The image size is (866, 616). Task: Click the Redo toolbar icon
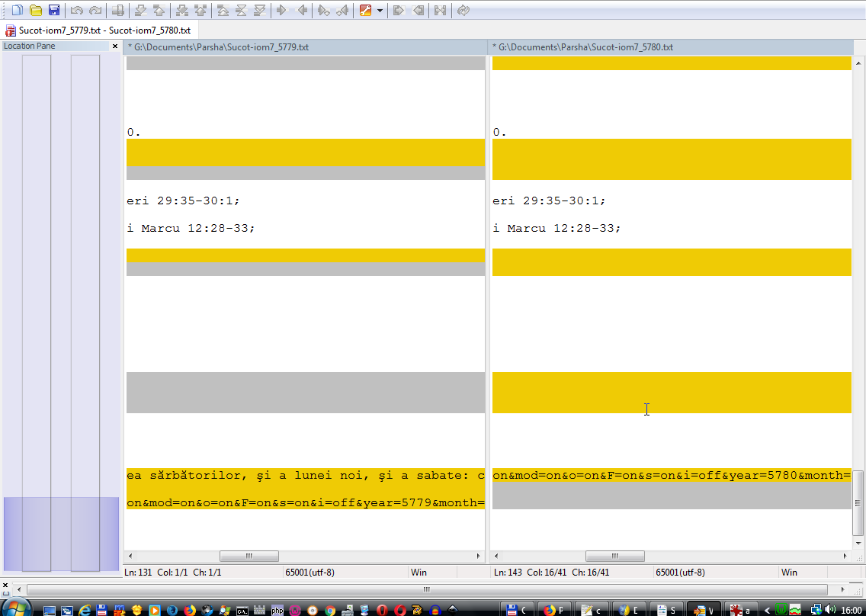click(x=95, y=11)
